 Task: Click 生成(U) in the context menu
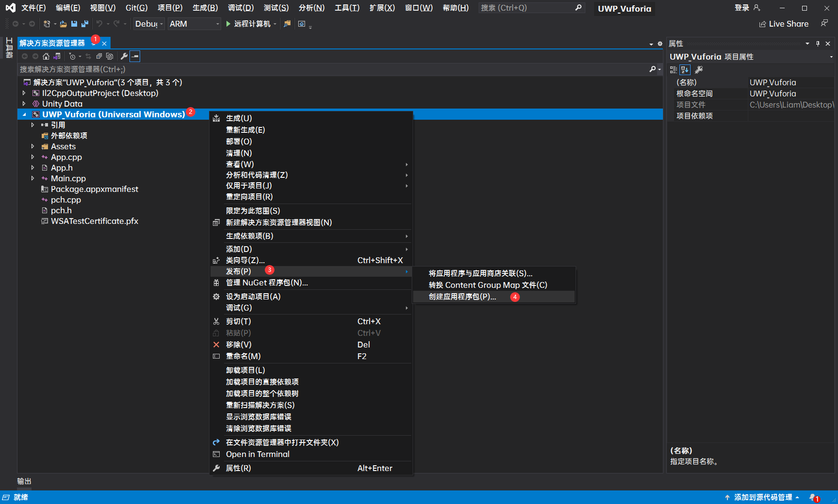(x=311, y=118)
